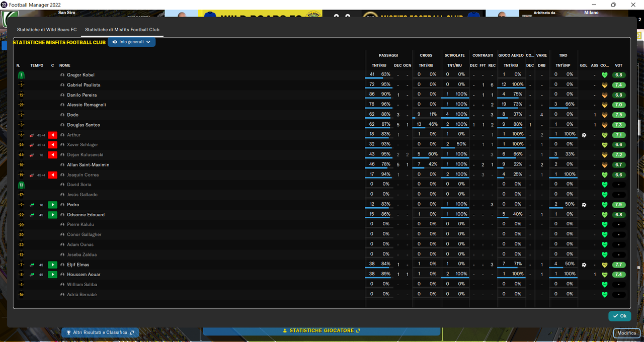Click Pedro's 7.9 rating badge
The width and height of the screenshot is (644, 342).
click(x=619, y=205)
